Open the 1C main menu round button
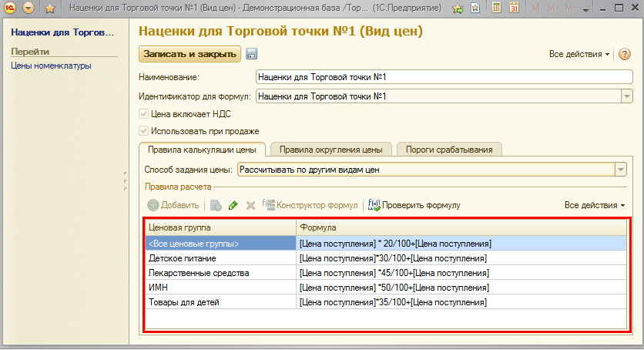This screenshot has height=350, width=644. 29,9
